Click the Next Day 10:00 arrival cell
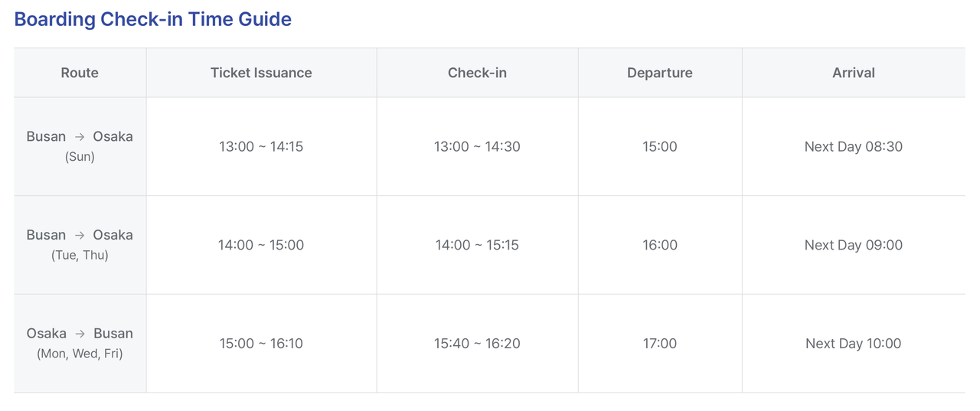The height and width of the screenshot is (411, 980). pos(854,344)
